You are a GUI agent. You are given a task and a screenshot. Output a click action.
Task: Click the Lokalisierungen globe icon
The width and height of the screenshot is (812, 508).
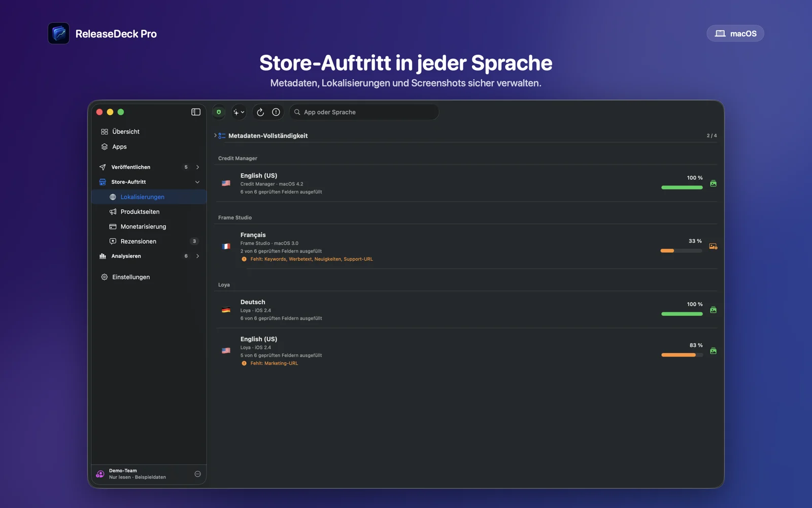point(113,197)
